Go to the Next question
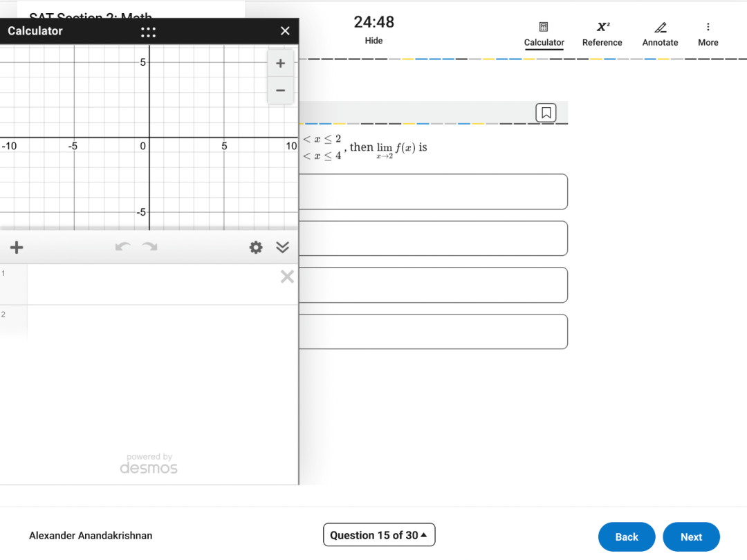The image size is (747, 560). 691,536
